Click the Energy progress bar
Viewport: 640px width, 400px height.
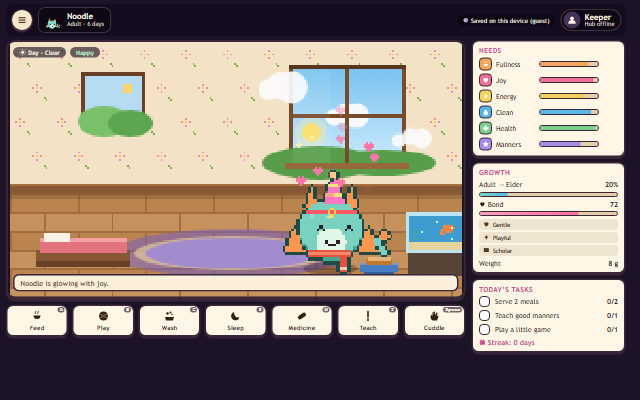569,96
